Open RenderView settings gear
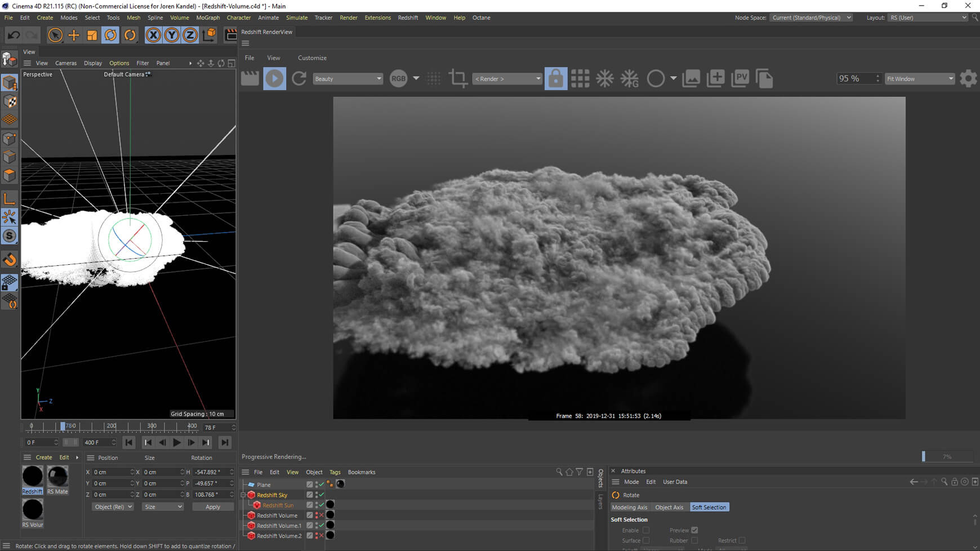This screenshot has width=980, height=551. point(968,78)
